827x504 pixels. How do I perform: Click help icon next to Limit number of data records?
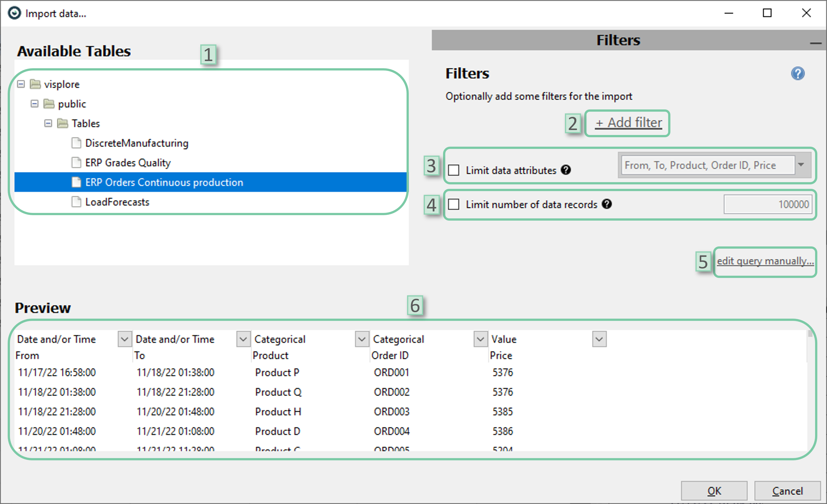tap(607, 204)
